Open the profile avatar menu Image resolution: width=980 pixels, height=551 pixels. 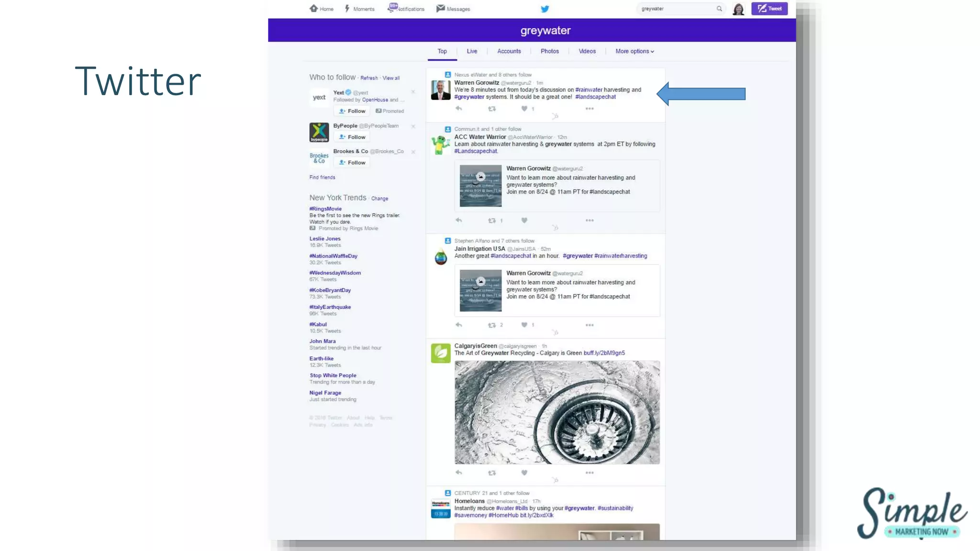coord(738,9)
